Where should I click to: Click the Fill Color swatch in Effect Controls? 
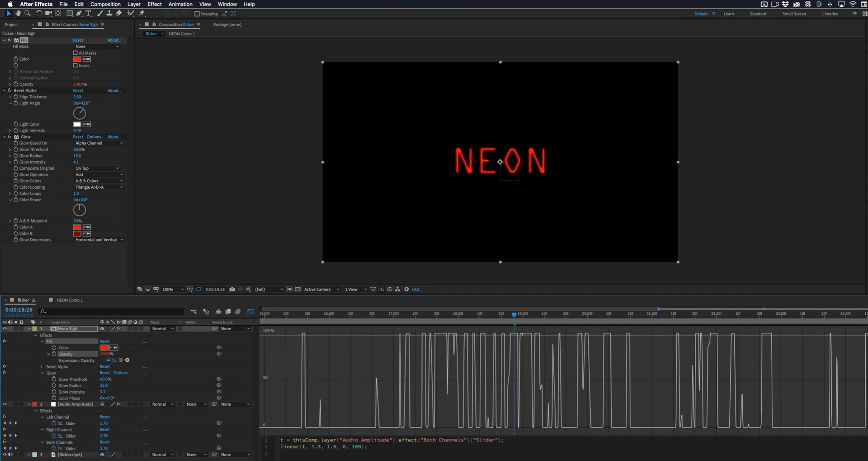point(77,59)
